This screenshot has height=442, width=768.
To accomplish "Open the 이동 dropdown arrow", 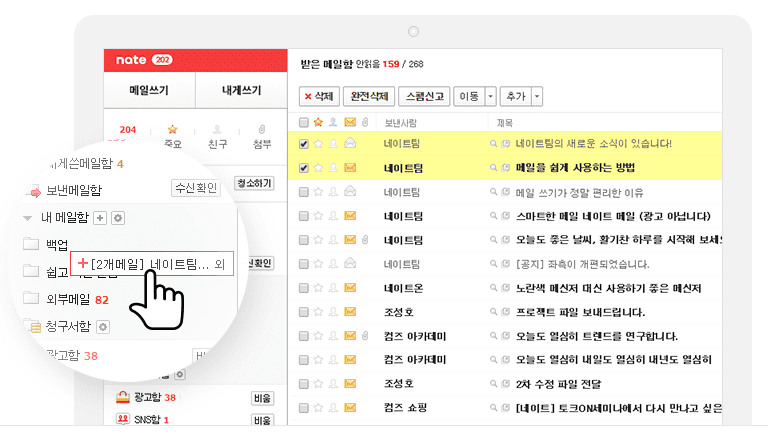I will tap(491, 97).
